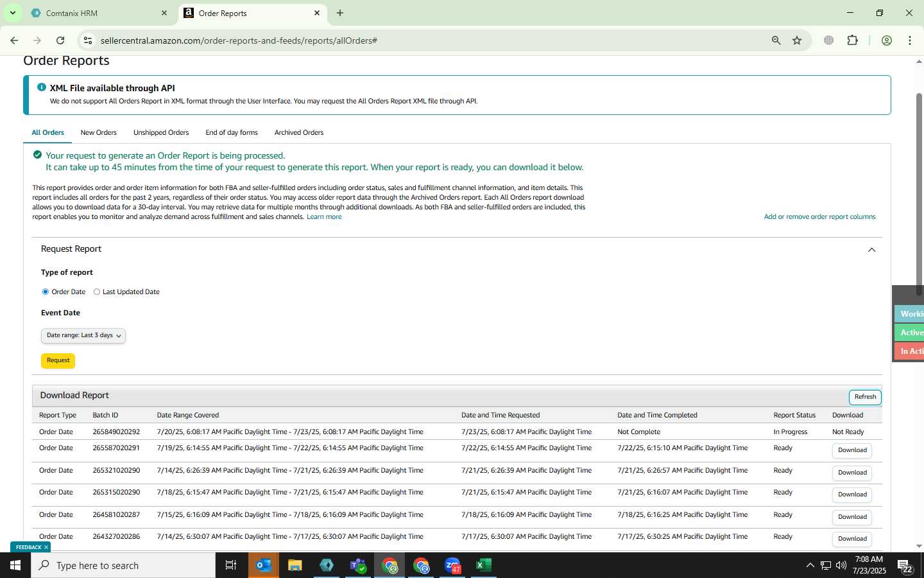The width and height of the screenshot is (924, 578).
Task: Open Outlook from the taskbar
Action: (263, 565)
